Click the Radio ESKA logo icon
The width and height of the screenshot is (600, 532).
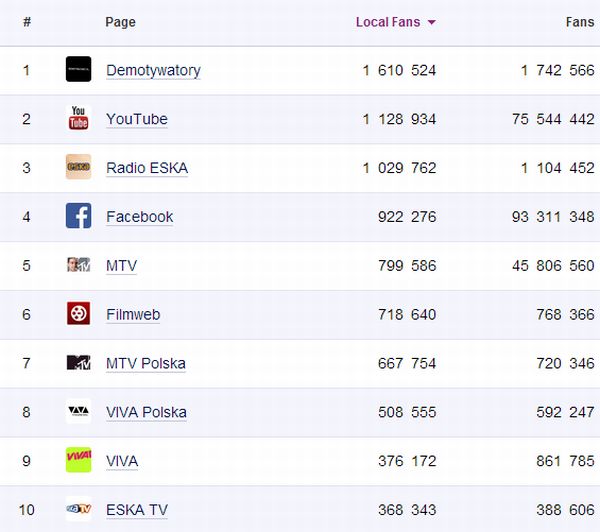tap(78, 167)
